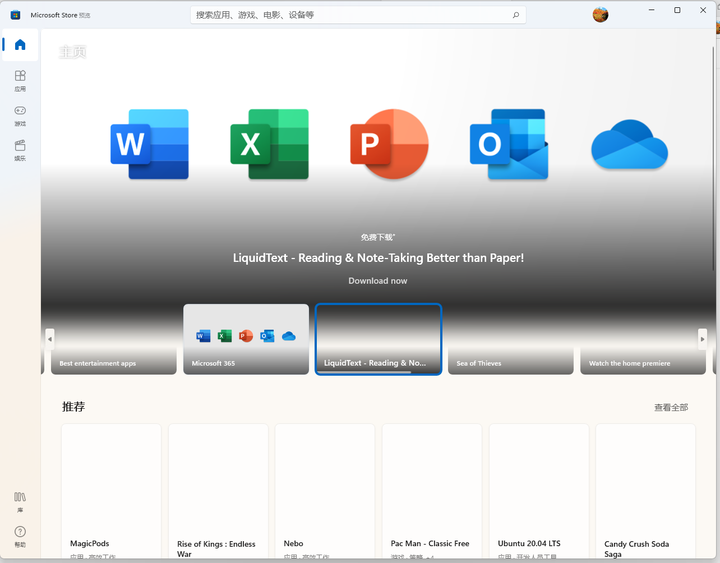Select the LiquidText carousel card
The image size is (720, 563).
[x=378, y=339]
